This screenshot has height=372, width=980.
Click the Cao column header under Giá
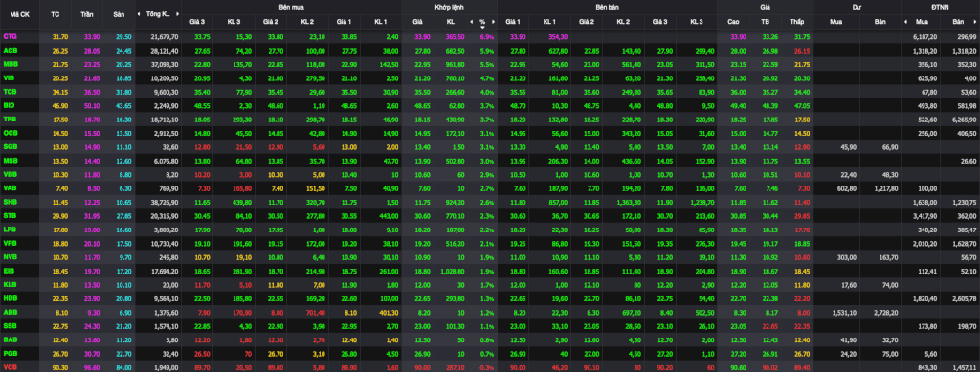pos(733,21)
